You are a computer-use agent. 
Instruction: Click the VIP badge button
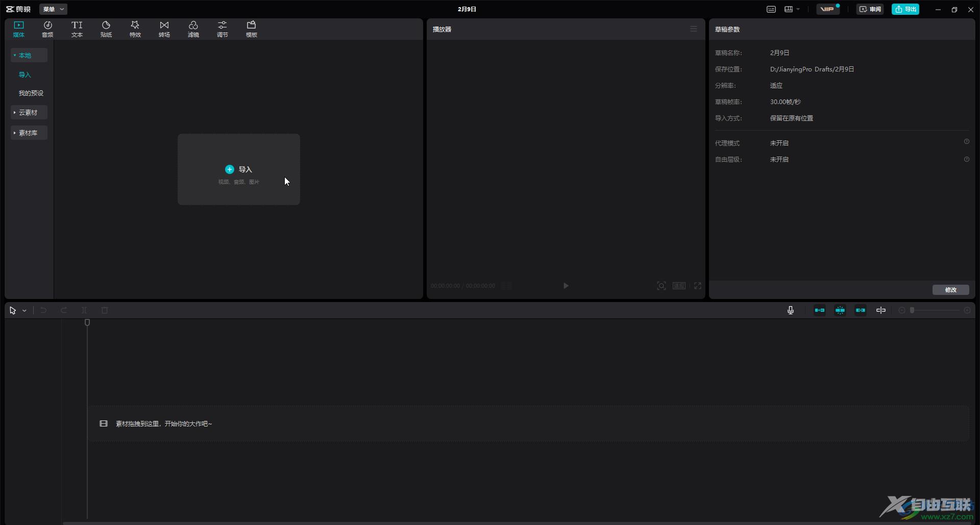[x=828, y=9]
